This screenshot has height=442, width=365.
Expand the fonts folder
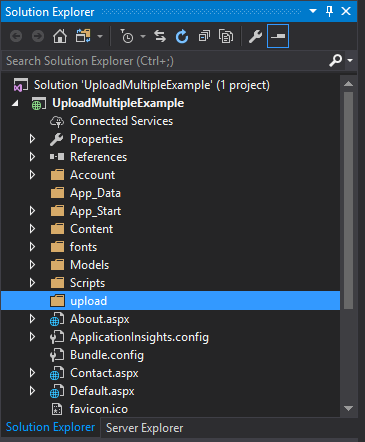(x=32, y=247)
